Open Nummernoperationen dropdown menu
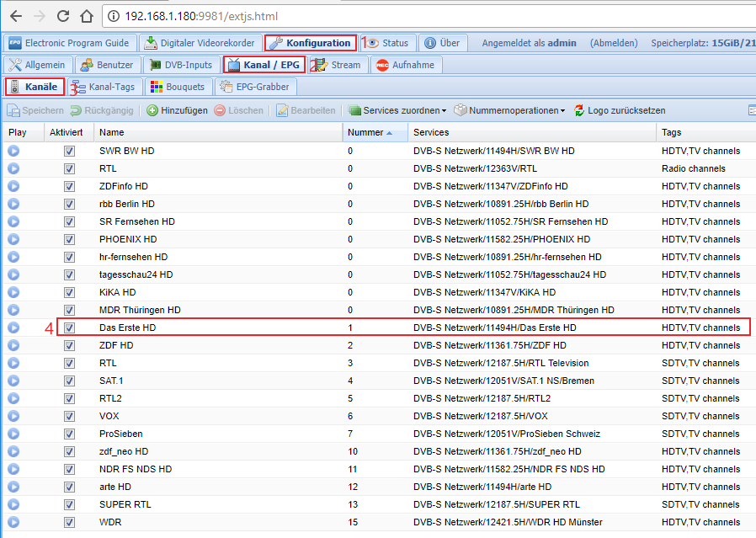756x538 pixels. coord(510,110)
